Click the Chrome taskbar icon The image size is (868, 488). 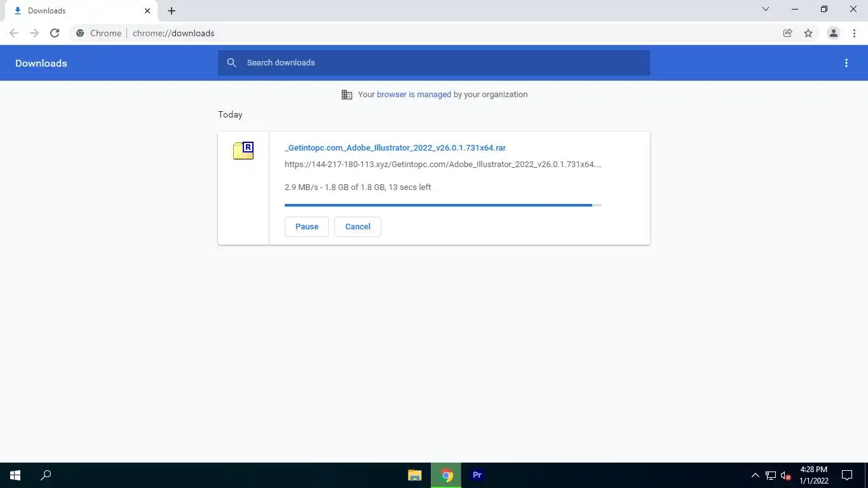[446, 475]
